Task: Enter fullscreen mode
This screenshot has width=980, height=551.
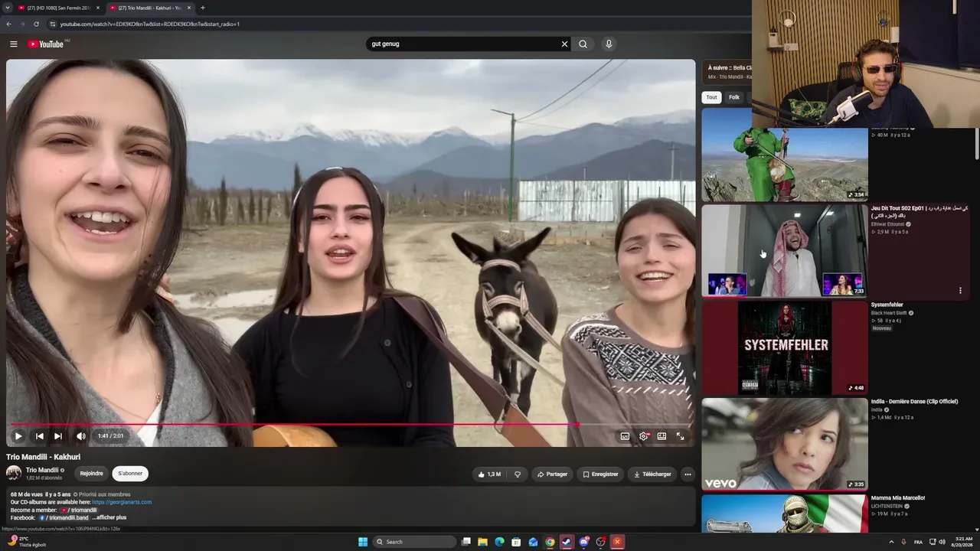Action: tap(680, 436)
